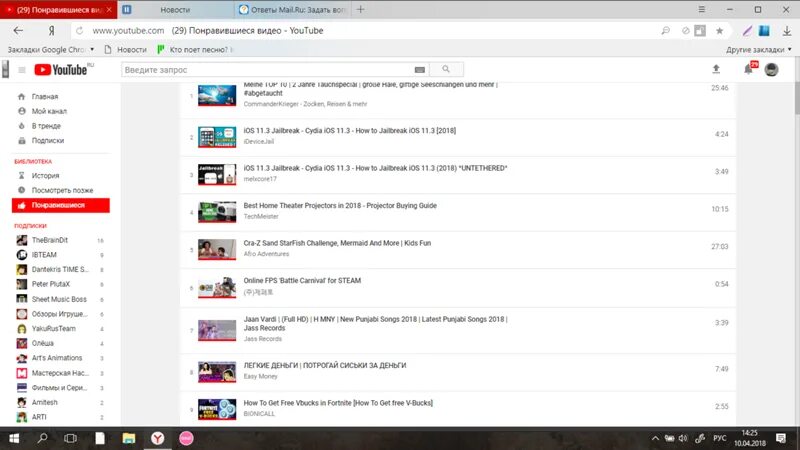800x450 pixels.
Task: Show notifications bell with 29 badge
Action: click(x=748, y=69)
